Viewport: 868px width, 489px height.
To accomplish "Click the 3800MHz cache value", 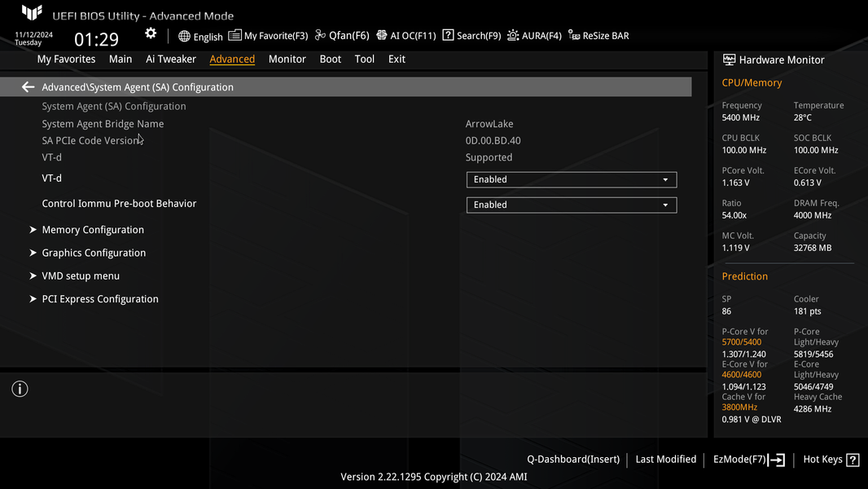I will coord(739,407).
